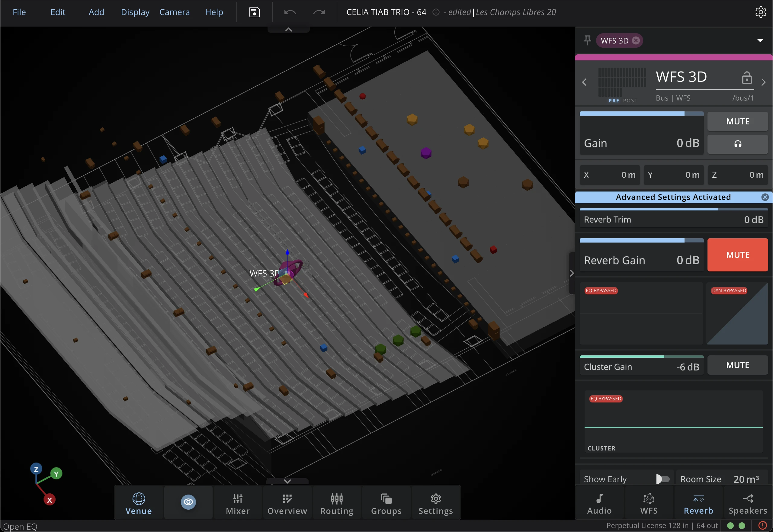Open the Display menu
Screen dimensions: 773x532
pyautogui.click(x=135, y=12)
